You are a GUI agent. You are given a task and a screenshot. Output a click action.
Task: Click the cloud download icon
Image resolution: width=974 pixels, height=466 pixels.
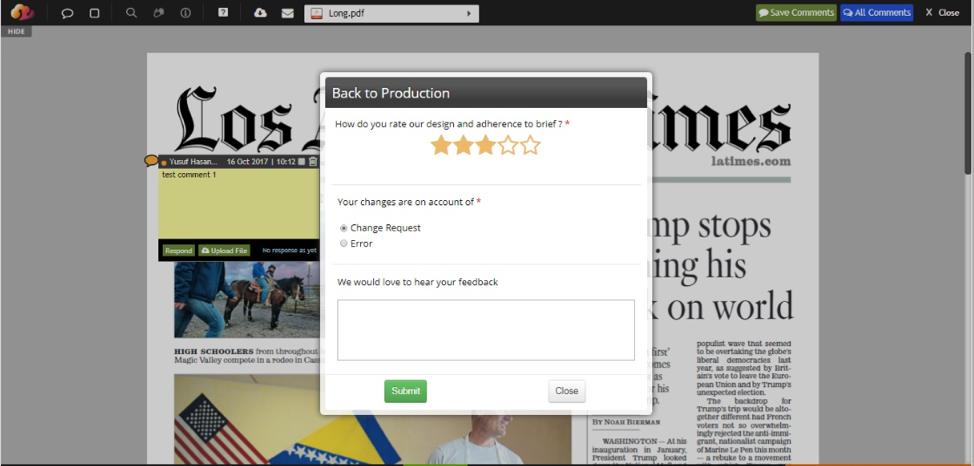tap(260, 12)
